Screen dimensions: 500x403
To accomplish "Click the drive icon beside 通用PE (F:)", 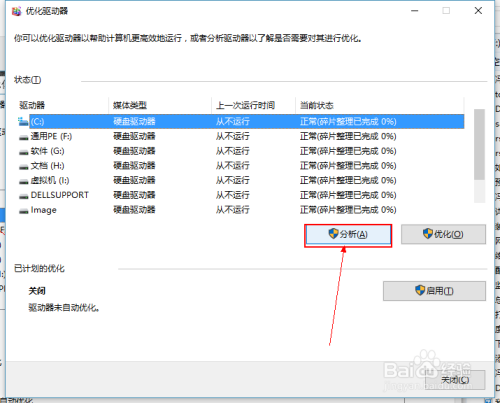I will [23, 137].
